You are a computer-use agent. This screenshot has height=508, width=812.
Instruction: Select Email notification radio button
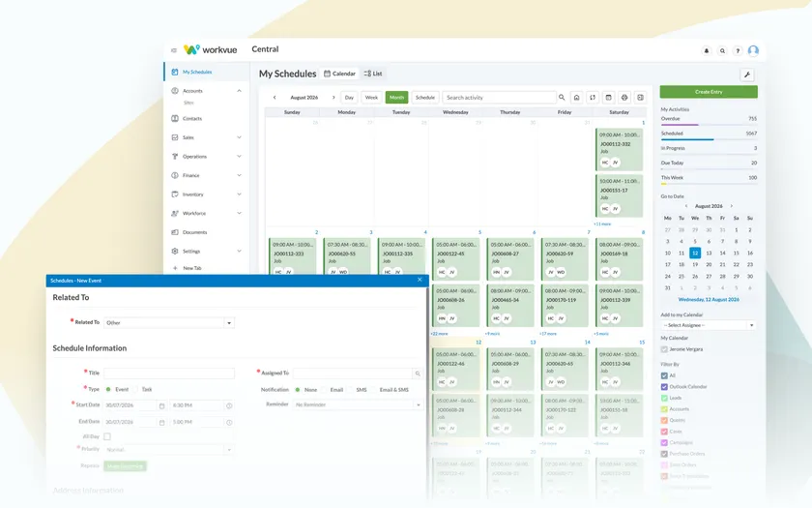click(324, 390)
